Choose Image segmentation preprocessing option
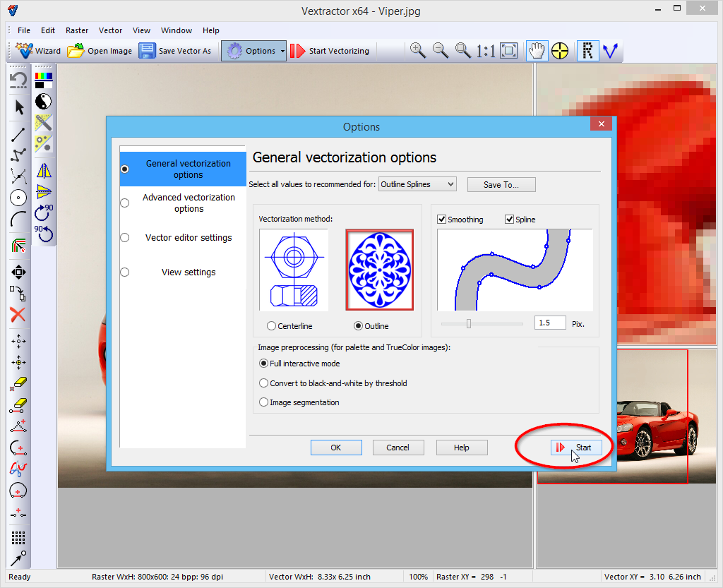 point(264,402)
